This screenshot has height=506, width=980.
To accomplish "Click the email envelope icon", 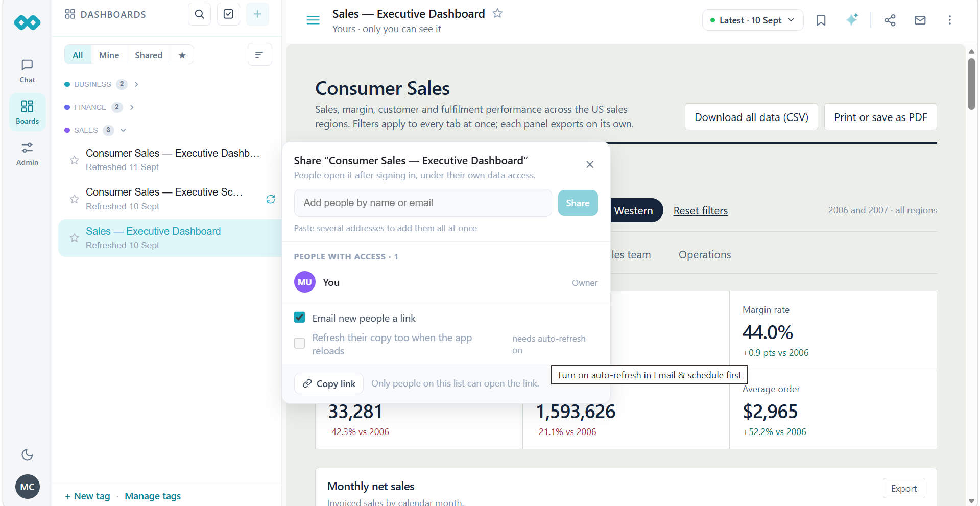I will pyautogui.click(x=920, y=20).
